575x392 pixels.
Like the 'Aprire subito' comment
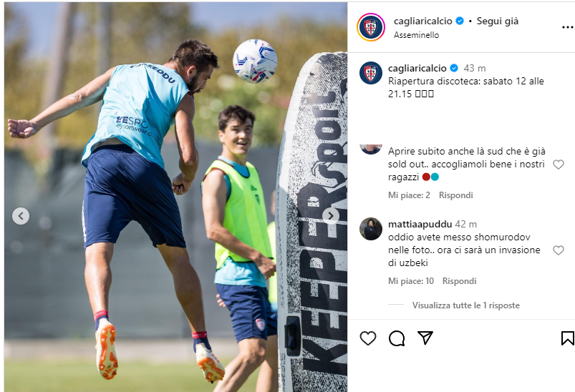coord(558,165)
